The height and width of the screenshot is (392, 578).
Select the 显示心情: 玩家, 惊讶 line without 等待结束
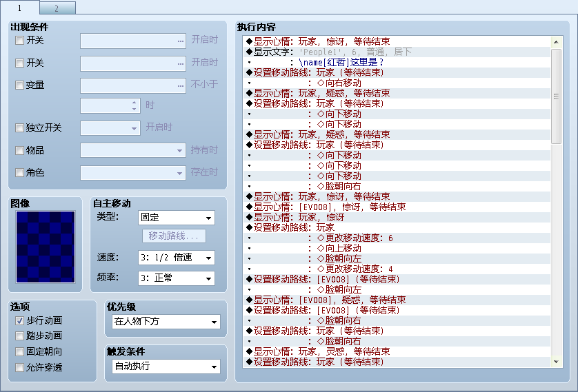(x=397, y=217)
